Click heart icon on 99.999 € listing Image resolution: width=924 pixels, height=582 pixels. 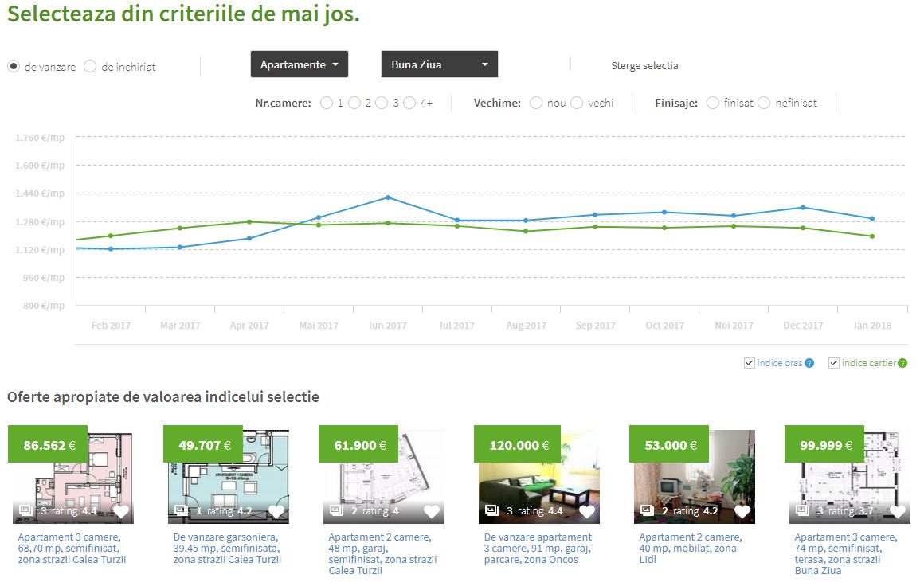(898, 511)
